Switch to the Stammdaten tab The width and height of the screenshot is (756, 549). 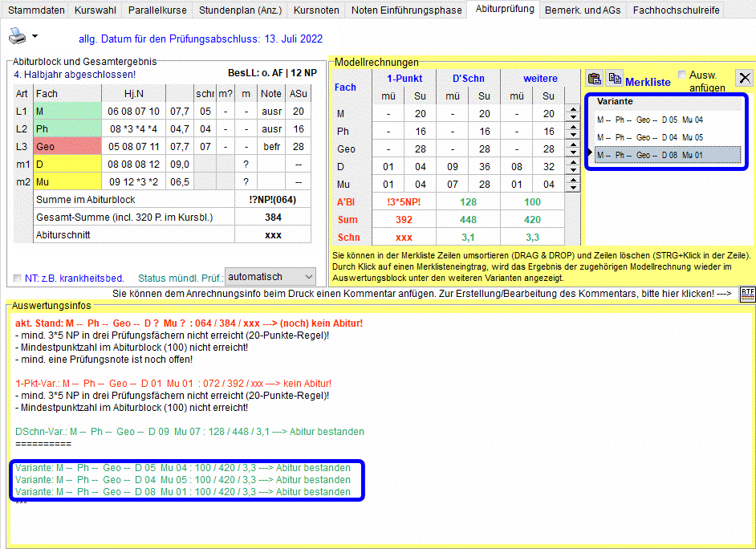[x=36, y=10]
